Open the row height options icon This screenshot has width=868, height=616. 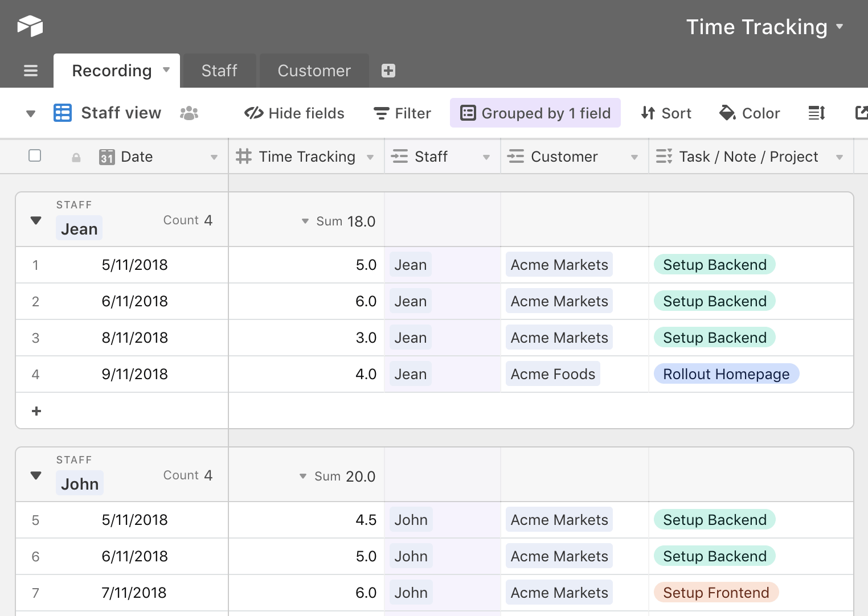tap(816, 113)
